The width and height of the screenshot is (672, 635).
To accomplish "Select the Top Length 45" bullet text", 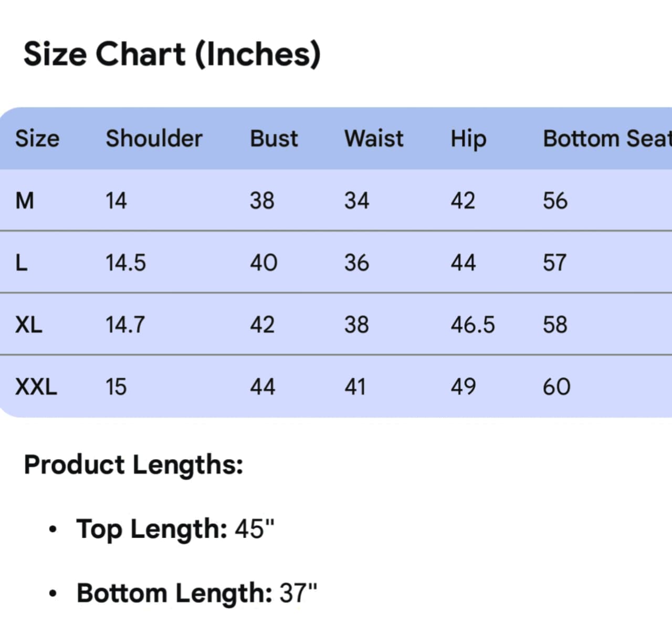I will coord(175,529).
